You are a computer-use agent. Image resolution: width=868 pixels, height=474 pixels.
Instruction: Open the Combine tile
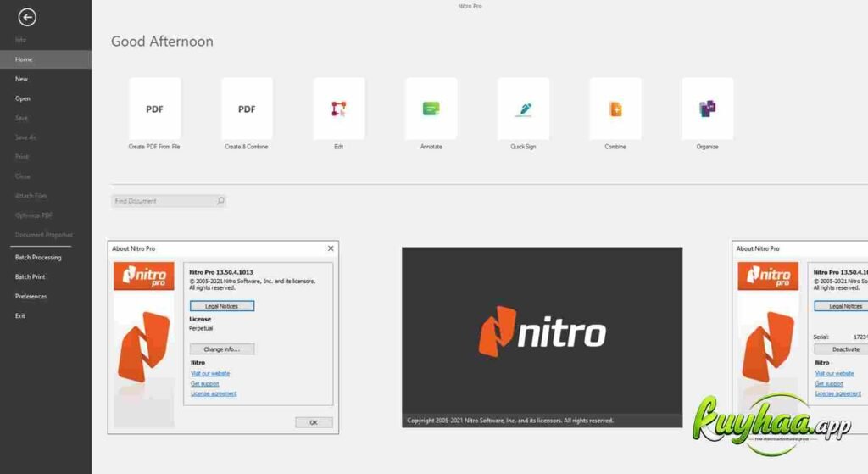[615, 109]
